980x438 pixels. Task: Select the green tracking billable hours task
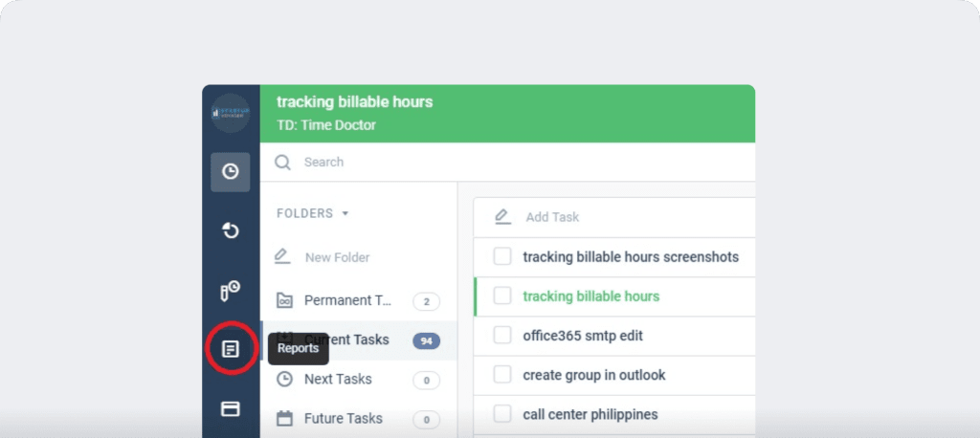pos(590,296)
